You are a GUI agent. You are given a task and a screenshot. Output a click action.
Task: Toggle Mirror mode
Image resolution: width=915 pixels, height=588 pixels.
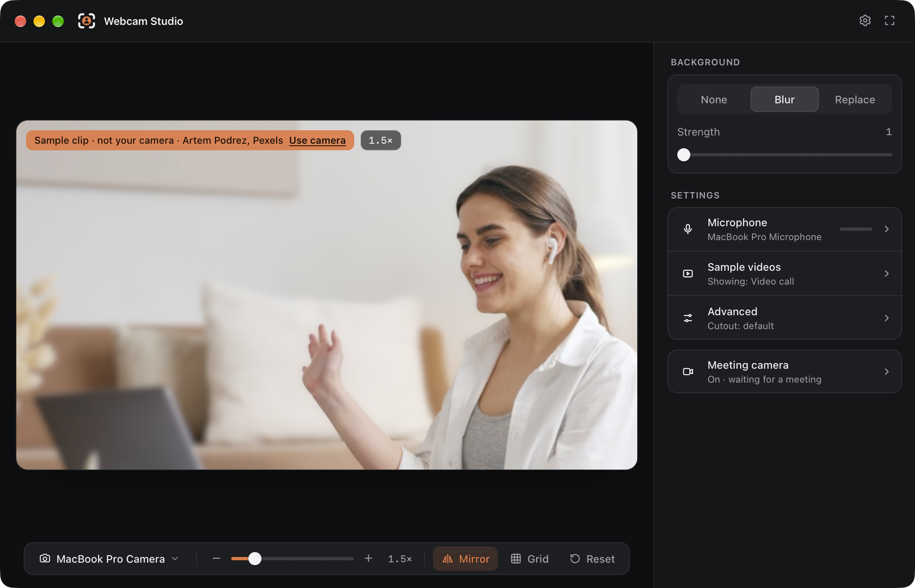465,559
